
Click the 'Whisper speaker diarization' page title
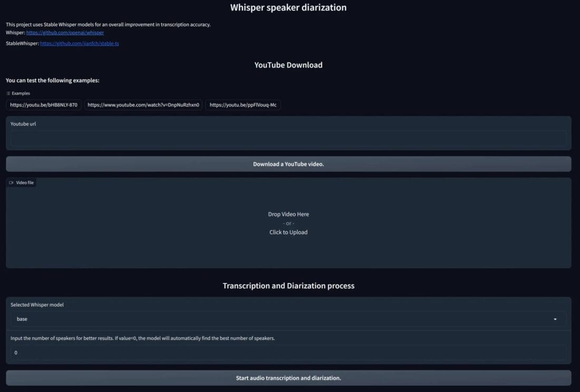(x=288, y=8)
